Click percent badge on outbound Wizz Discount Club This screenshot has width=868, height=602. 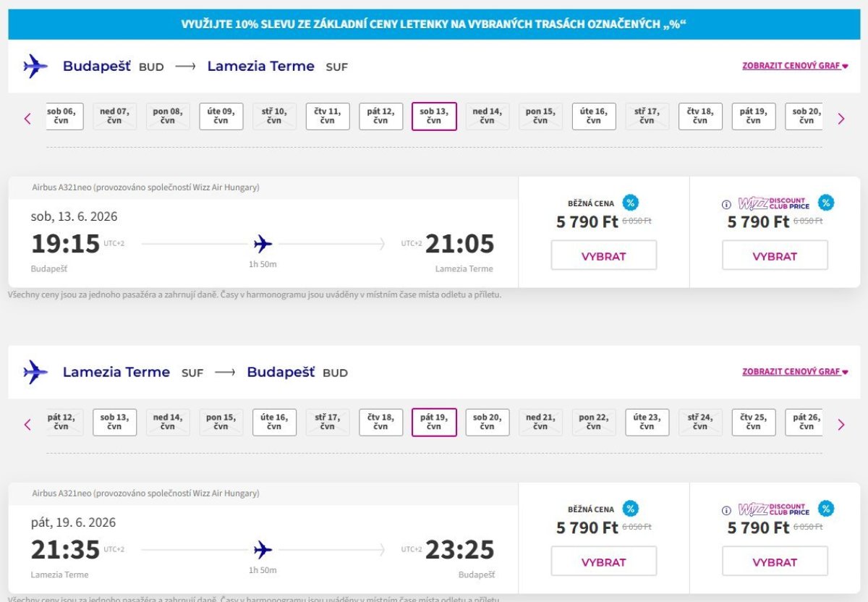tap(826, 203)
